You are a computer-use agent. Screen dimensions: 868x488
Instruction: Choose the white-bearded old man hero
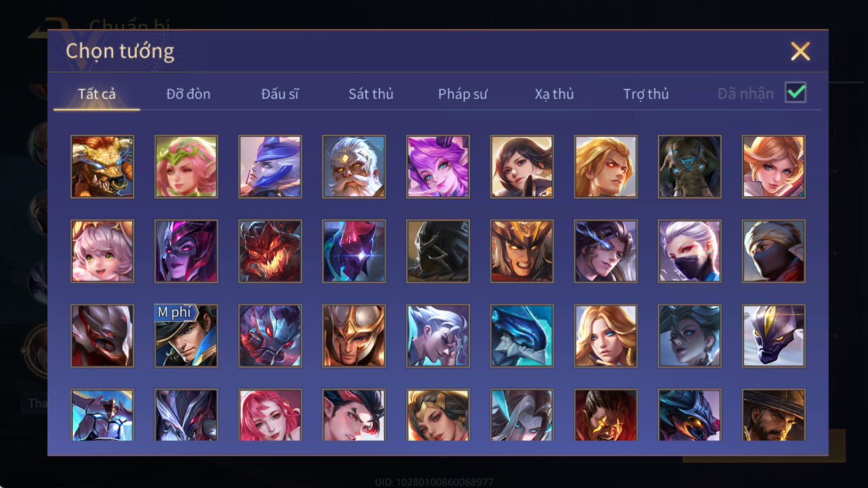point(354,167)
